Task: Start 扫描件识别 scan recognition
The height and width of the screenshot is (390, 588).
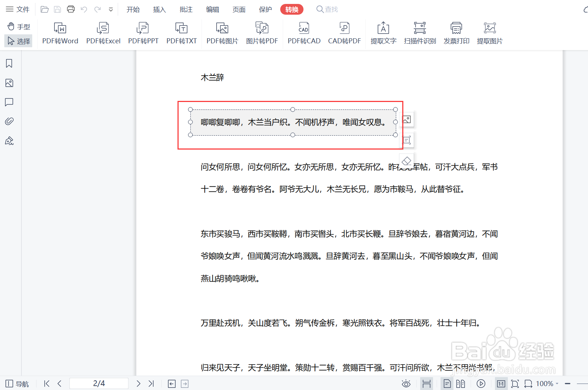Action: 420,32
